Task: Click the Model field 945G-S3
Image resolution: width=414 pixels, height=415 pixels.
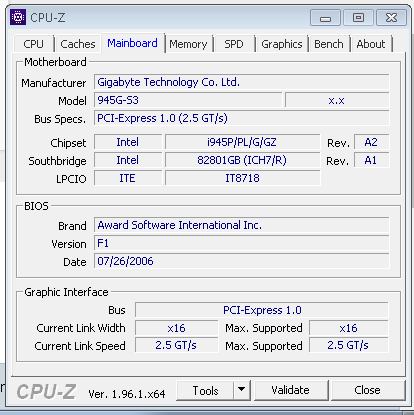Action: click(x=188, y=100)
